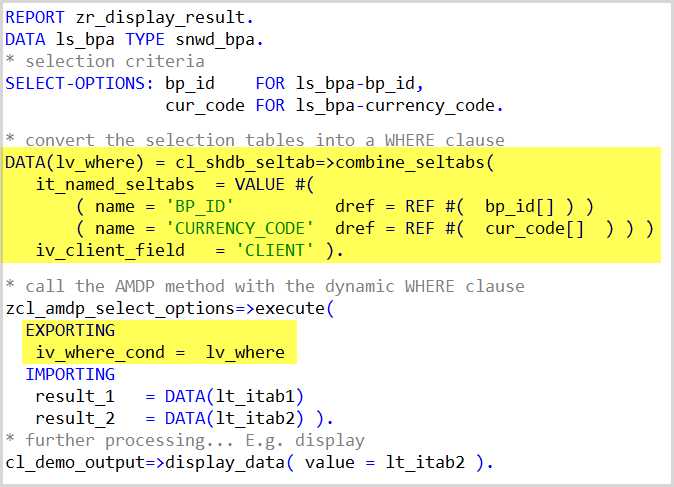Click the iv_where_cond parameter

click(100, 352)
